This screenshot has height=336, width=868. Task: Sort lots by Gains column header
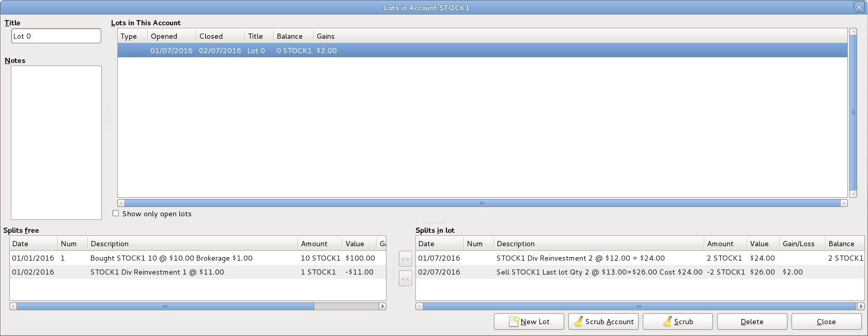[326, 36]
